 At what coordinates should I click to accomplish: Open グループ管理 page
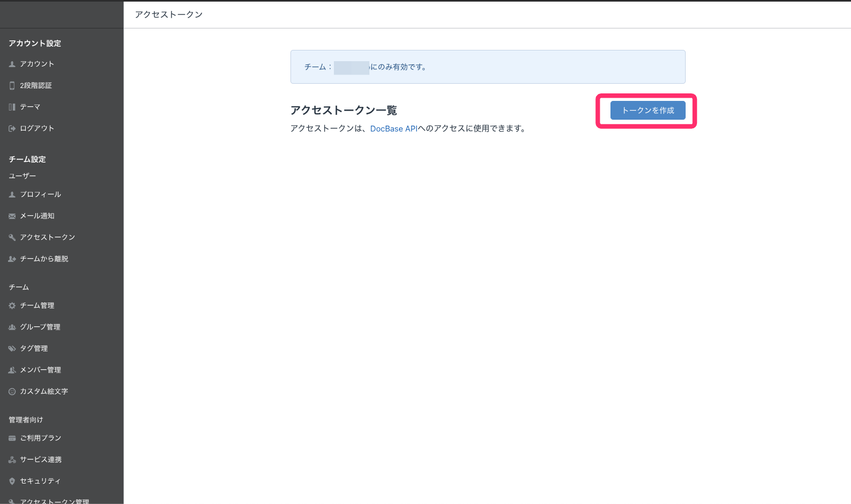pos(40,327)
